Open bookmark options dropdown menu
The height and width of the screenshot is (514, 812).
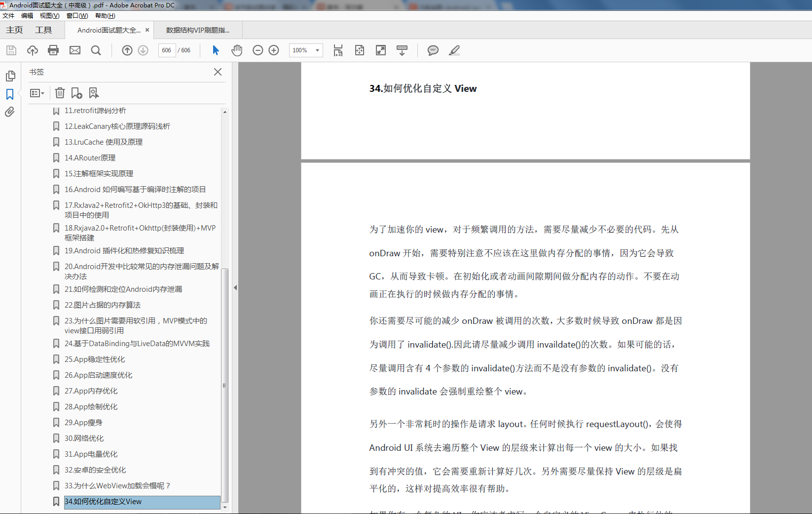click(37, 93)
